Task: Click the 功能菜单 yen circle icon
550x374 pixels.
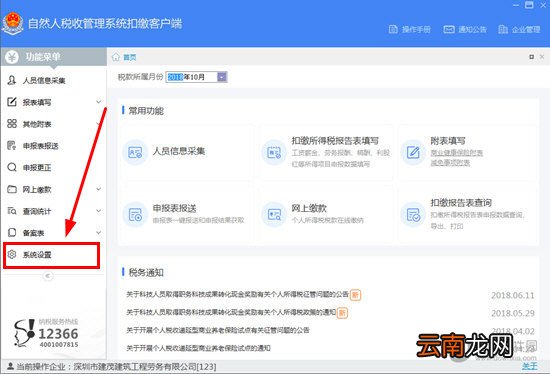Action: click(12, 56)
